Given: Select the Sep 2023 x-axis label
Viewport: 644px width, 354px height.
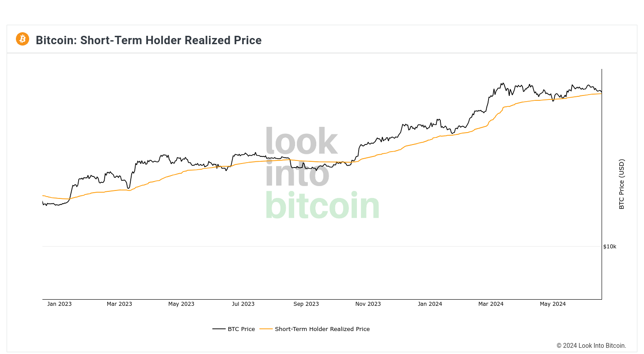Looking at the screenshot, I should tap(306, 304).
